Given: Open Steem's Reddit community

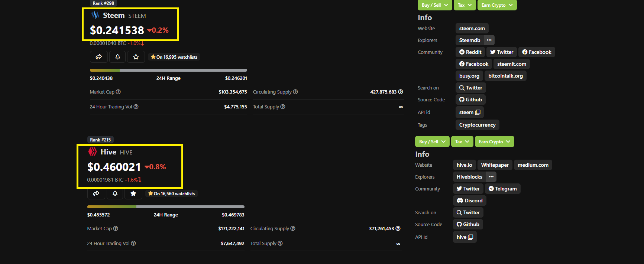Looking at the screenshot, I should click(x=470, y=52).
